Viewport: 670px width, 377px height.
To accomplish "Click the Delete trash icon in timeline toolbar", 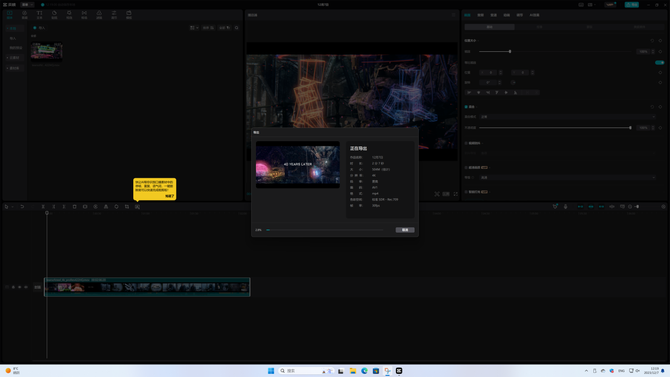I will (x=74, y=206).
